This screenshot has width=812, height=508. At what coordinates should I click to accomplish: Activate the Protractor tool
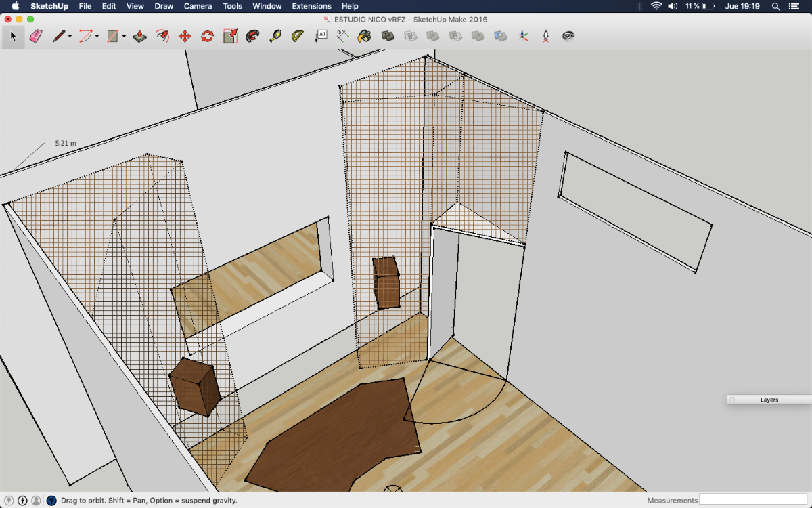[298, 36]
